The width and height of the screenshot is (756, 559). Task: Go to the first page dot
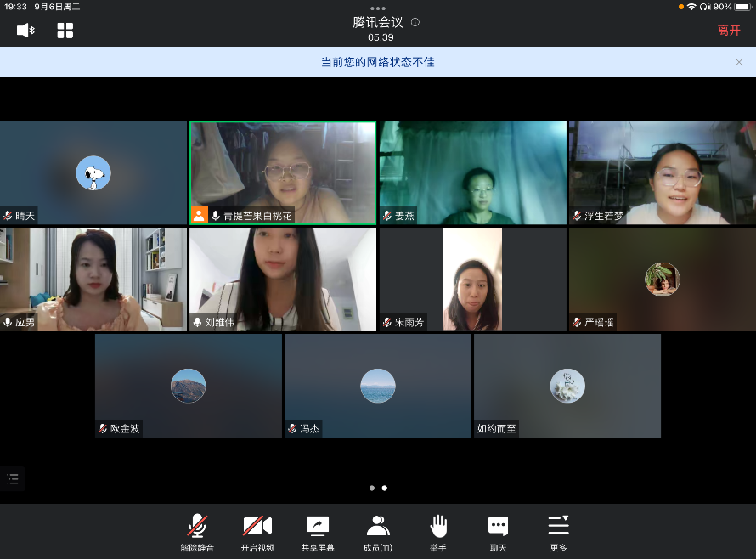[372, 488]
